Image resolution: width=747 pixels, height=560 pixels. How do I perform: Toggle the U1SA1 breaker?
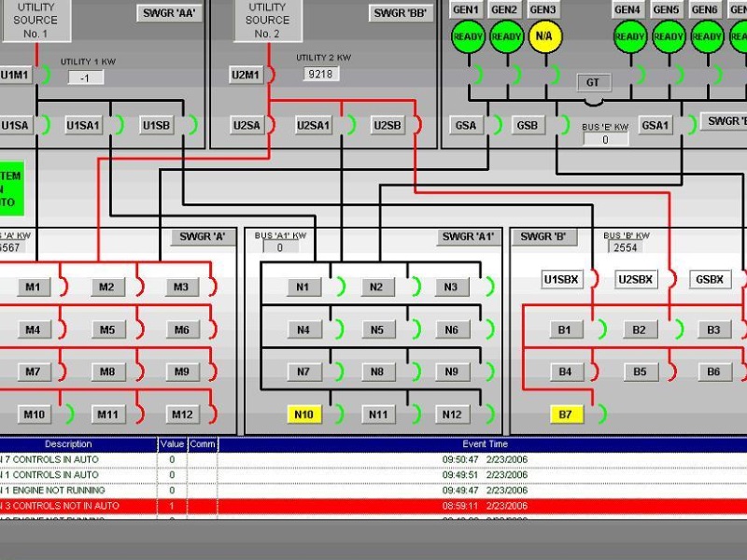84,125
